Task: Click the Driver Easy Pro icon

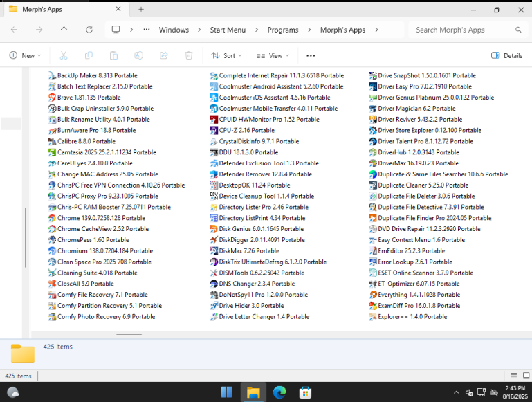Action: (x=372, y=86)
